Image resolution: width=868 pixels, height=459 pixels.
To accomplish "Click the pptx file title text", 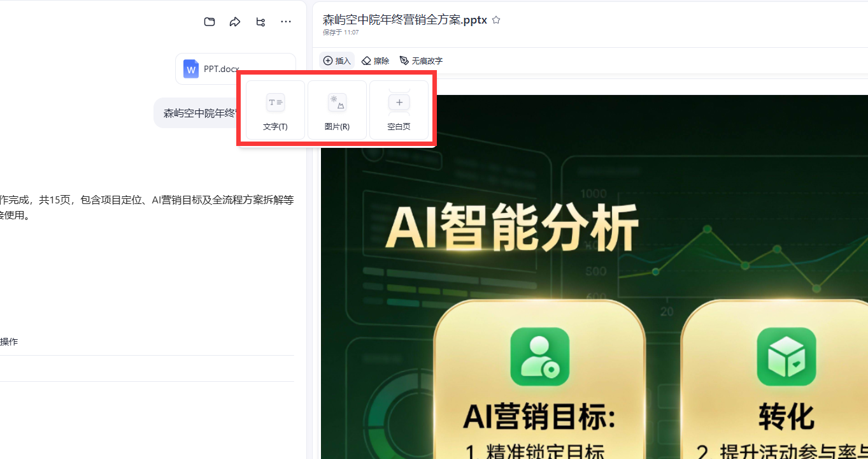I will tap(405, 20).
